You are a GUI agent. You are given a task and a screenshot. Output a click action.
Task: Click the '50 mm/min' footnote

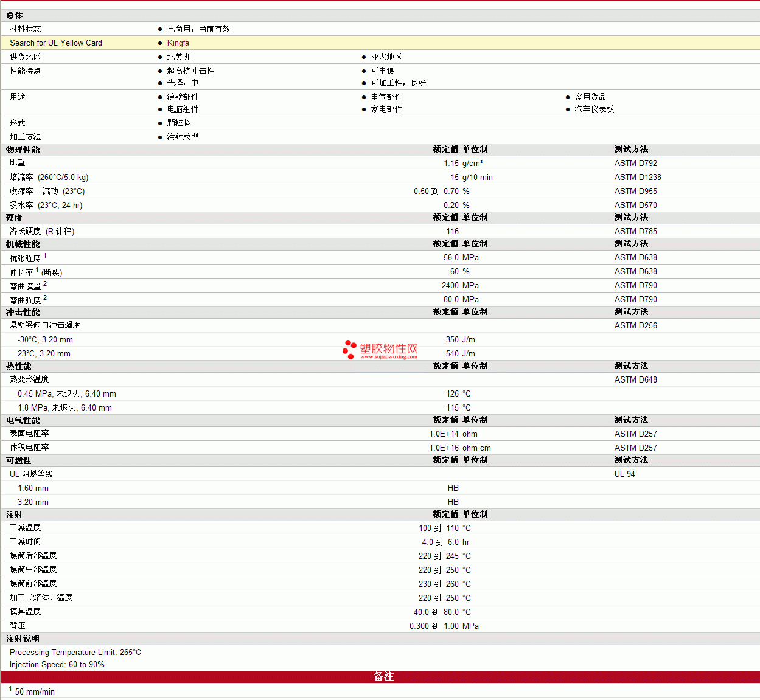(x=35, y=691)
